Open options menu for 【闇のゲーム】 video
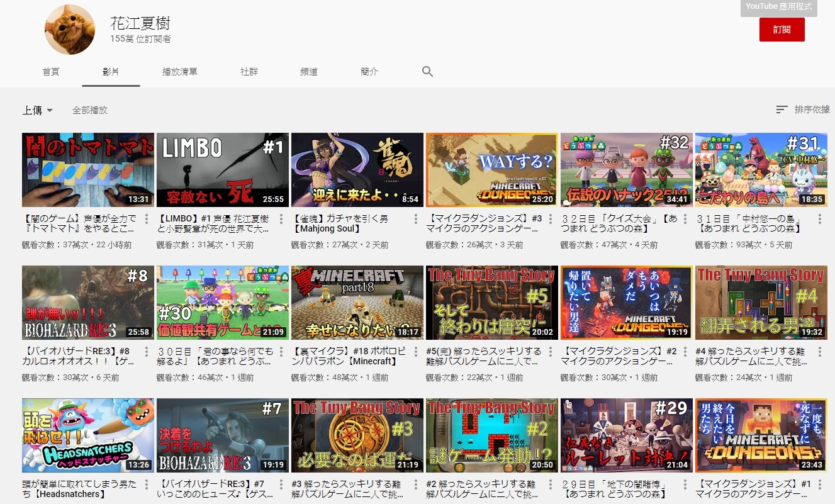The image size is (835, 504). click(147, 220)
